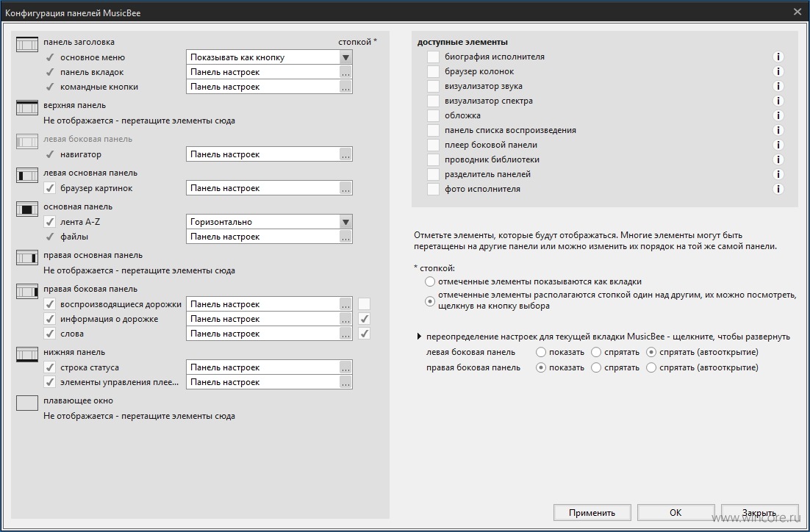Screen dimensions: 810x532
Task: Enable the плеер боковой панели checkbox
Action: [x=433, y=145]
